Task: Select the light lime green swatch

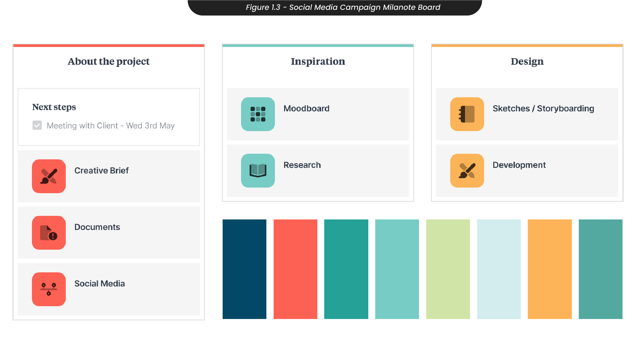Action: 448,269
